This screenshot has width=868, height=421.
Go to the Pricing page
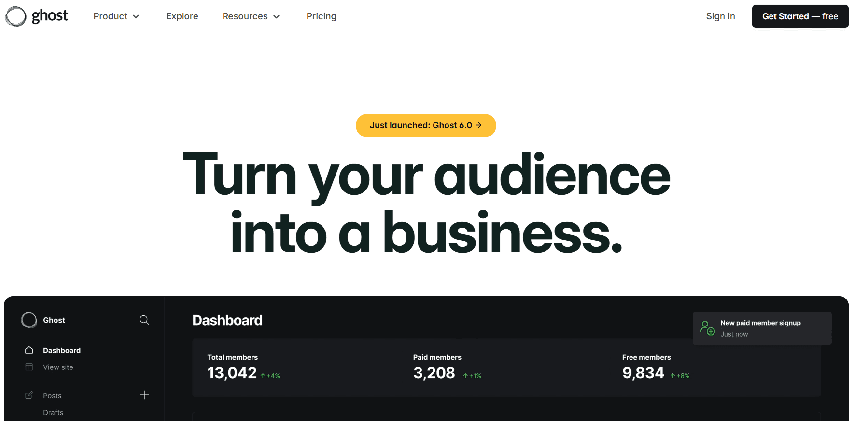(x=321, y=16)
